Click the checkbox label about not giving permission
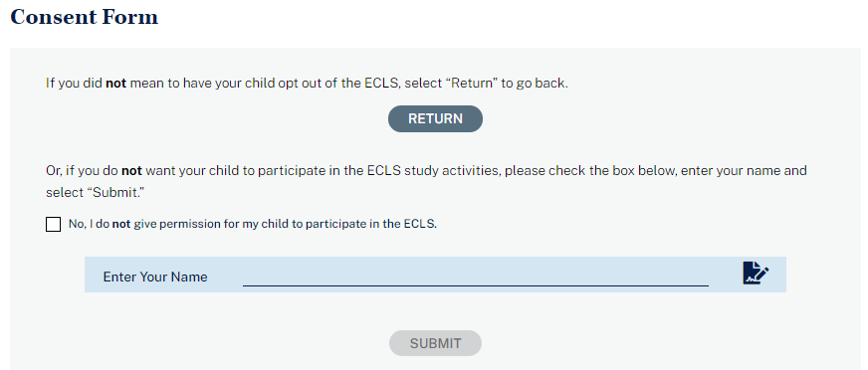The image size is (868, 370). pos(253,224)
